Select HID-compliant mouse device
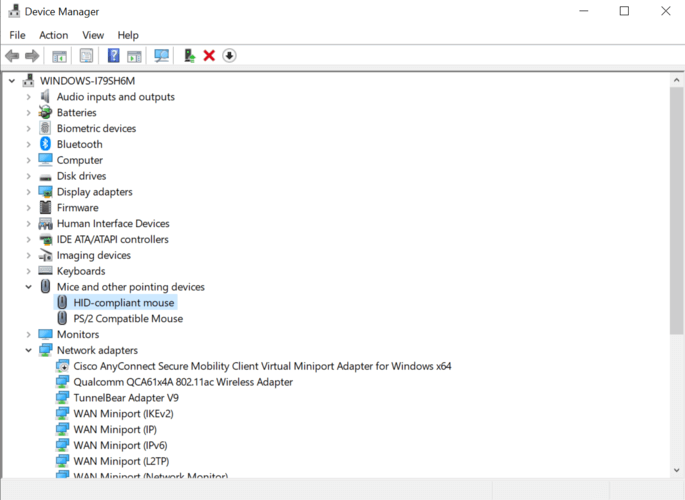 [x=124, y=303]
